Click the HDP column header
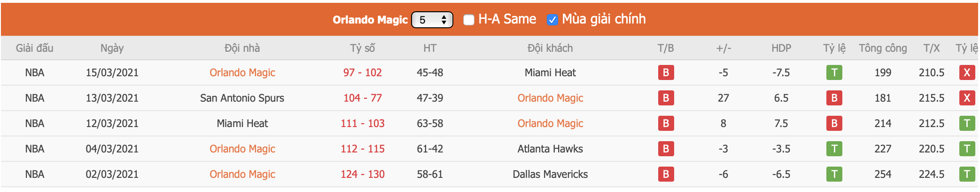 coord(781,48)
